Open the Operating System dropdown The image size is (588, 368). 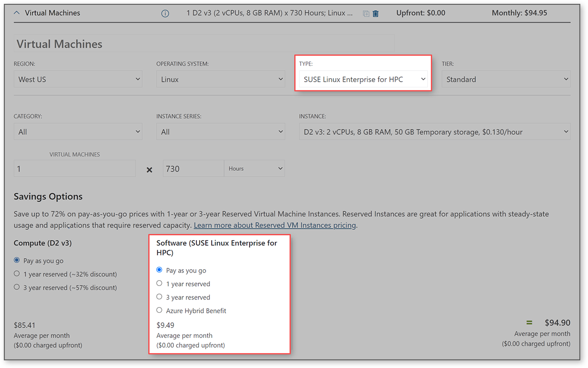[220, 79]
